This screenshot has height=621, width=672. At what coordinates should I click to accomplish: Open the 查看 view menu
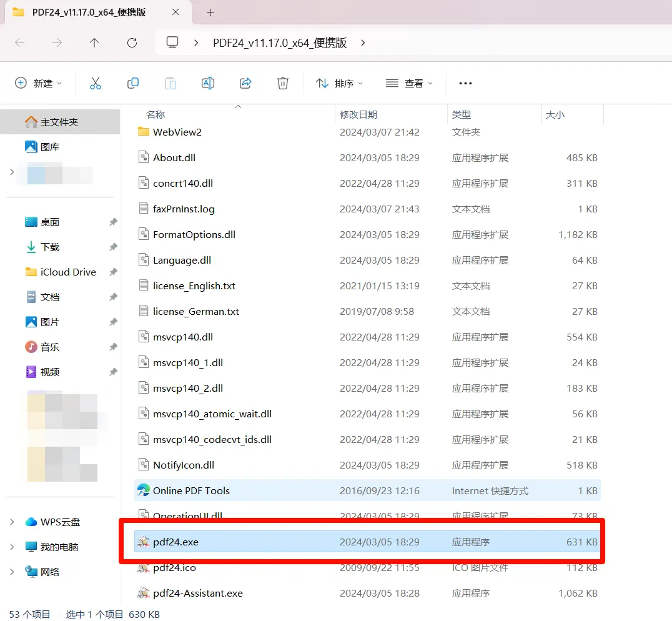[x=409, y=83]
